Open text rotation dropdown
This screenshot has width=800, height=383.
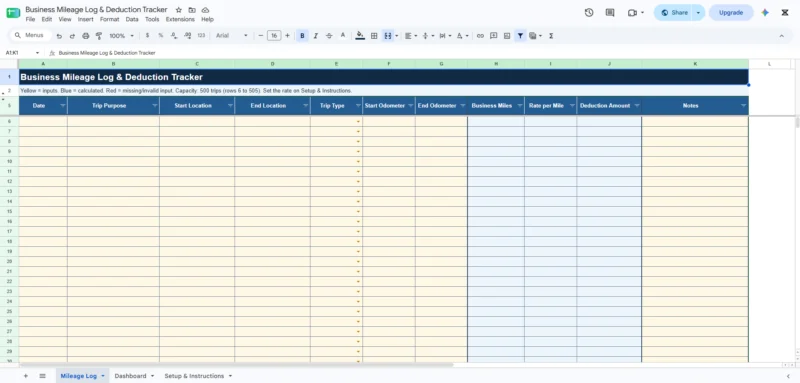pyautogui.click(x=462, y=36)
